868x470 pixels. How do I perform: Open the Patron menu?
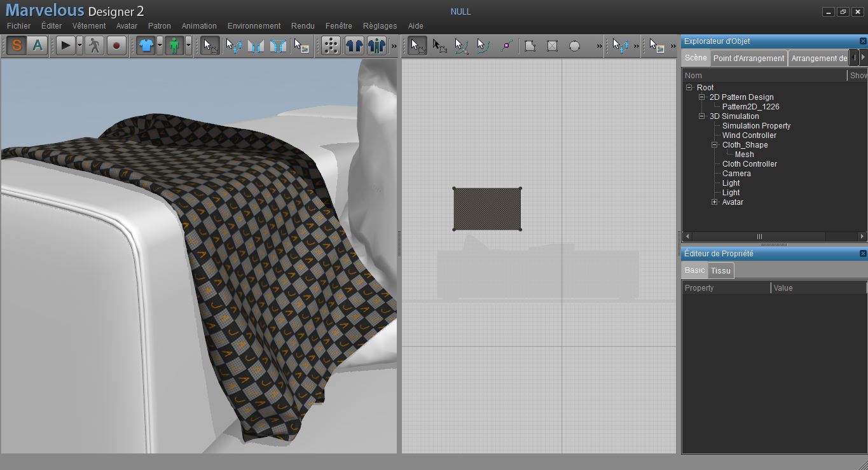pos(160,26)
